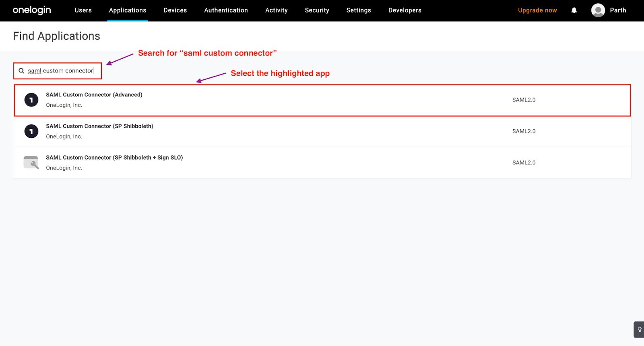Open the Activity menu
Viewport: 644px width, 346px height.
(277, 10)
